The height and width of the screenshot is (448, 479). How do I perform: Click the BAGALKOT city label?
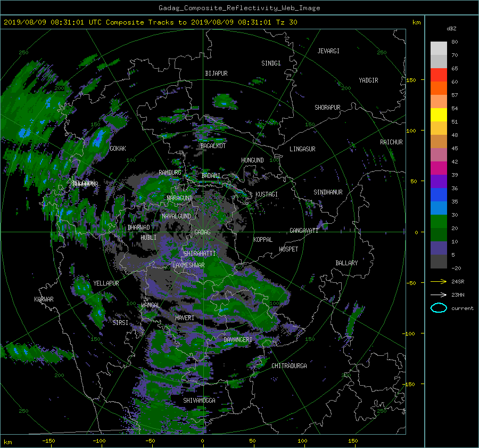click(x=213, y=146)
